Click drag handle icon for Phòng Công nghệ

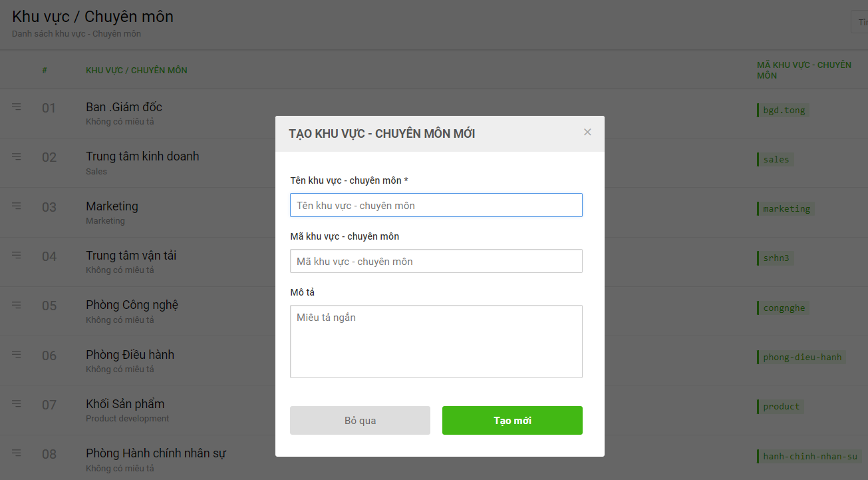coord(17,305)
